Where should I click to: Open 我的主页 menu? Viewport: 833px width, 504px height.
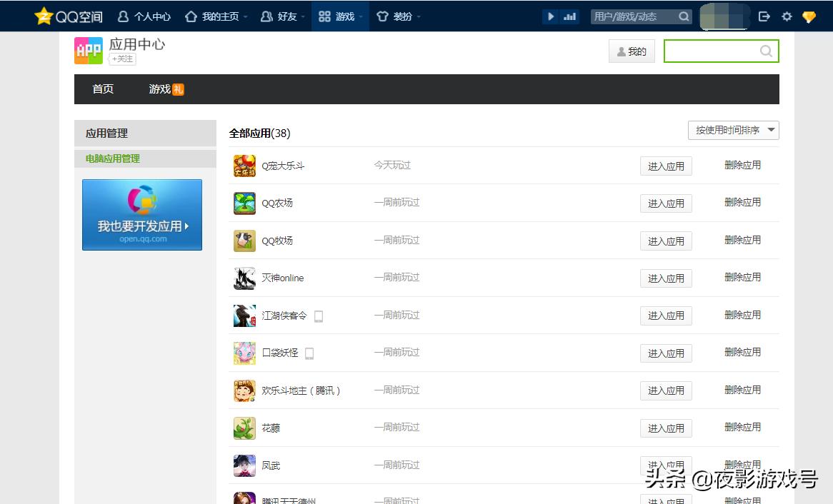tap(216, 16)
